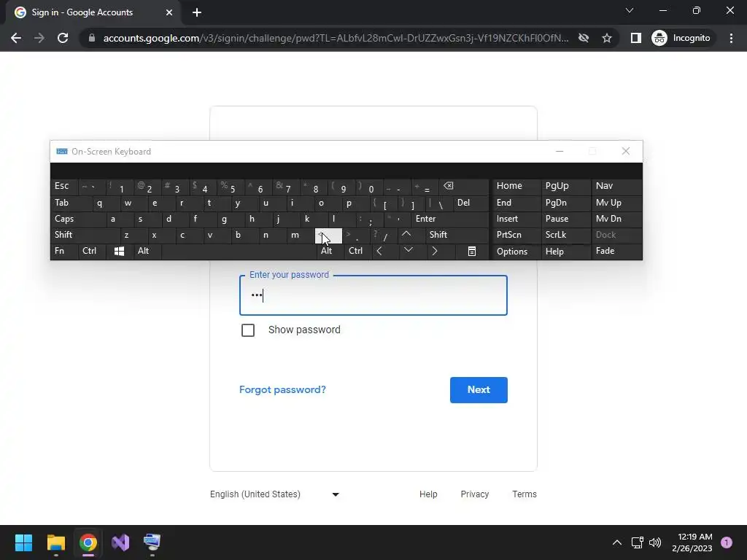
Task: Open the network icon in system tray
Action: point(637,542)
